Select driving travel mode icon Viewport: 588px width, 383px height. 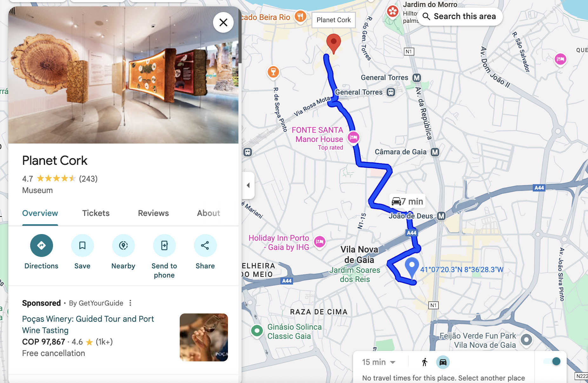443,362
